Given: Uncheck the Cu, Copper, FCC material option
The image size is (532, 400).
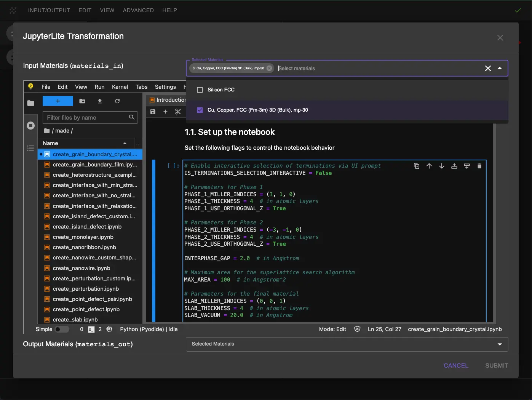Looking at the screenshot, I should click(200, 110).
